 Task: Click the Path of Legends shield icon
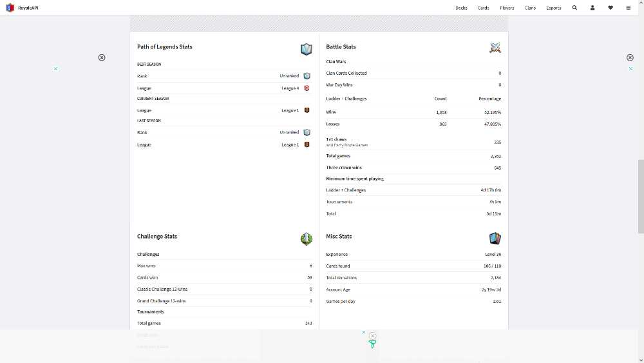point(307,49)
